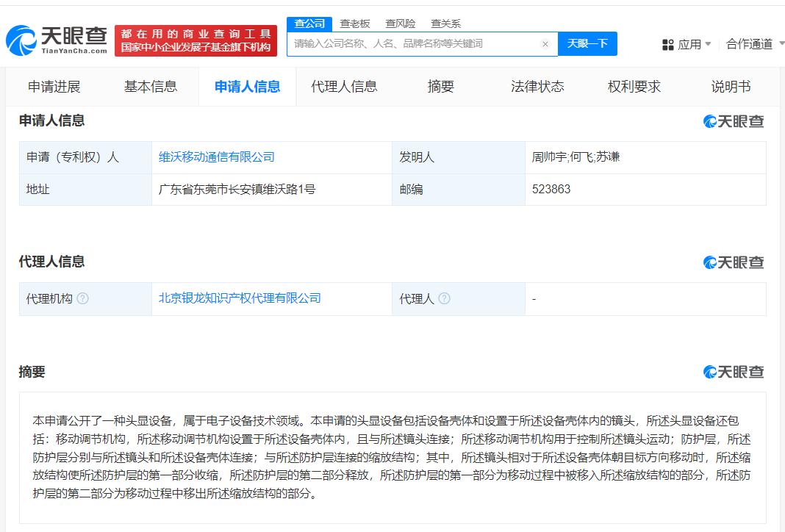Open the 申请进展 tab
This screenshot has width=785, height=532.
tap(54, 87)
